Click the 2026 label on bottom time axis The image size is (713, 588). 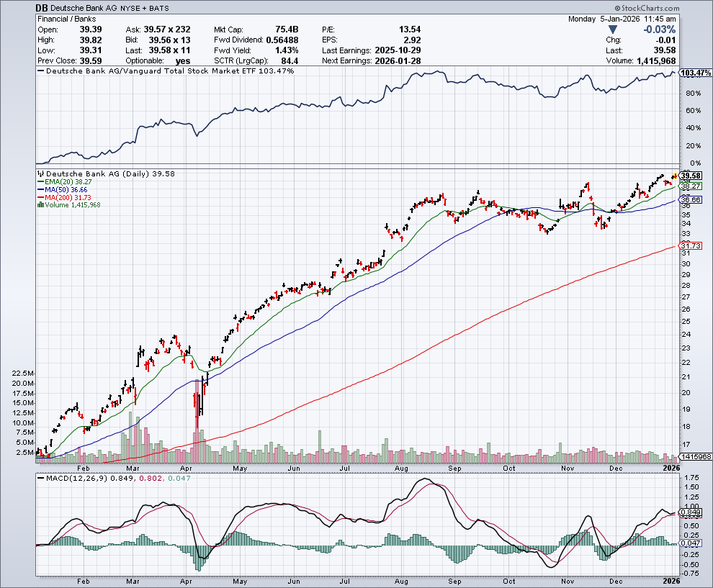coord(671,580)
